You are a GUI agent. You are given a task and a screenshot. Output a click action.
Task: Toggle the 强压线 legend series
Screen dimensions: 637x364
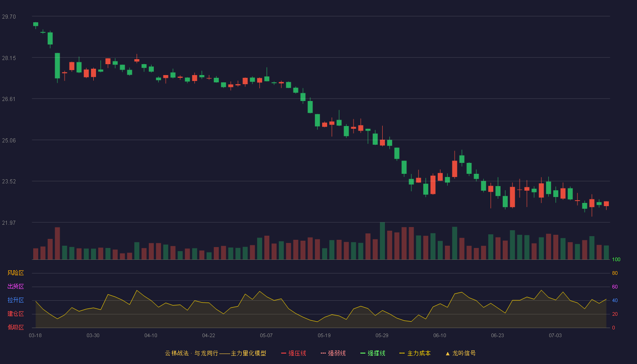tap(293, 353)
